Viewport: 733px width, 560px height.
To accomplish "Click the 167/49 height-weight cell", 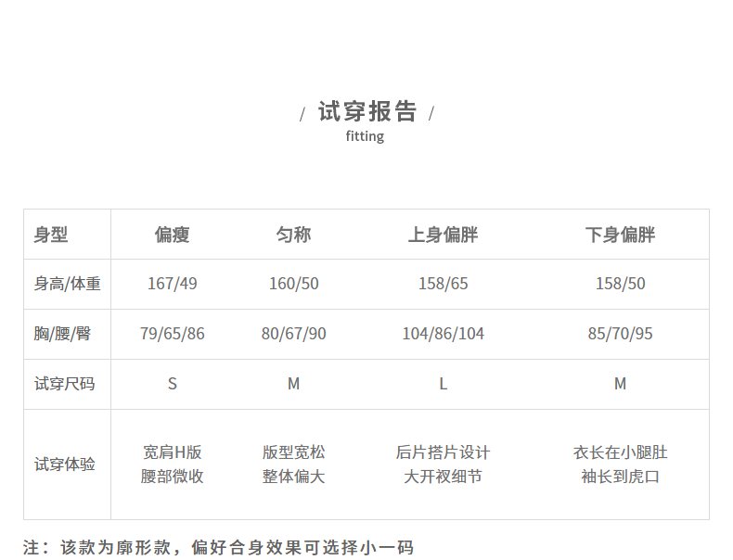I will pyautogui.click(x=172, y=284).
